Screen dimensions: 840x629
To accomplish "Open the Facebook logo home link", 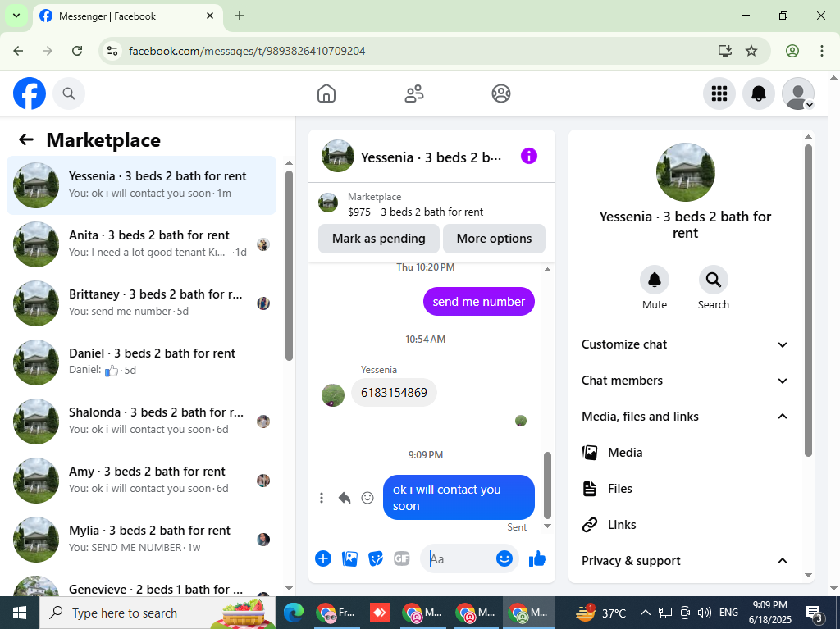I will click(x=30, y=93).
